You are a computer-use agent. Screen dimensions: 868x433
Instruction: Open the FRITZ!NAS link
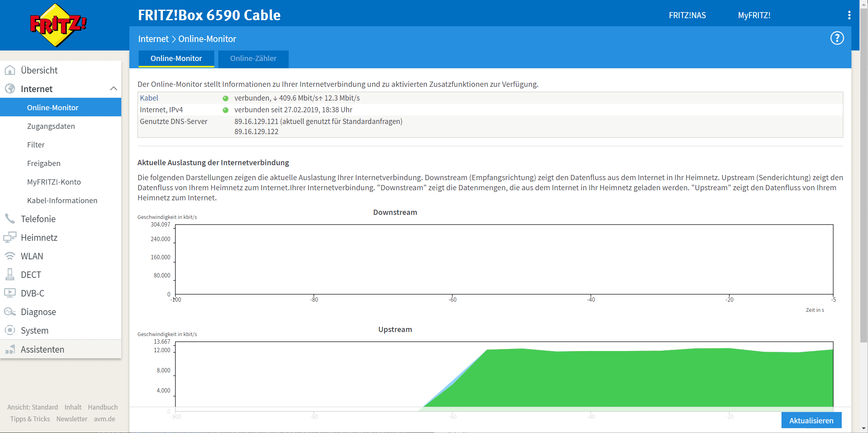tap(687, 15)
